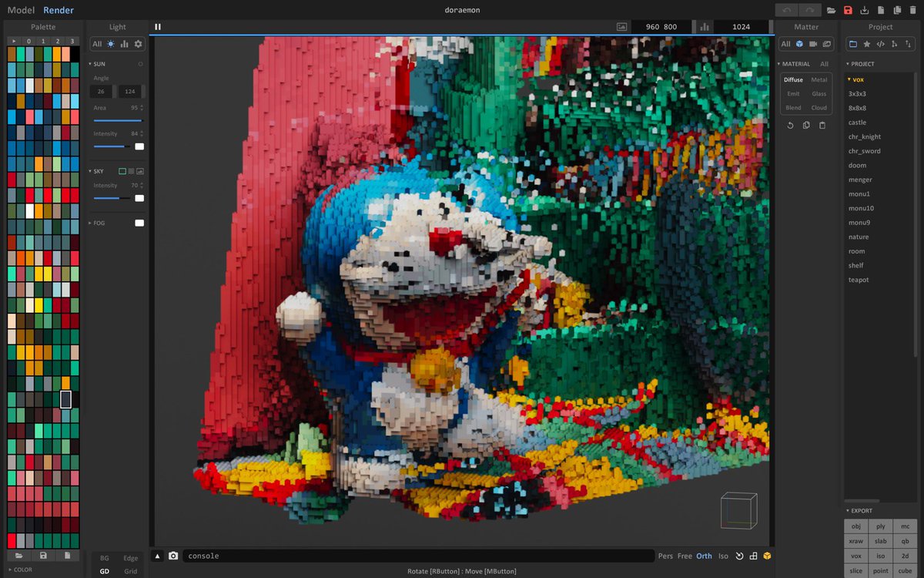The image size is (924, 578).
Task: Open a project with the folder icon
Action: (831, 10)
